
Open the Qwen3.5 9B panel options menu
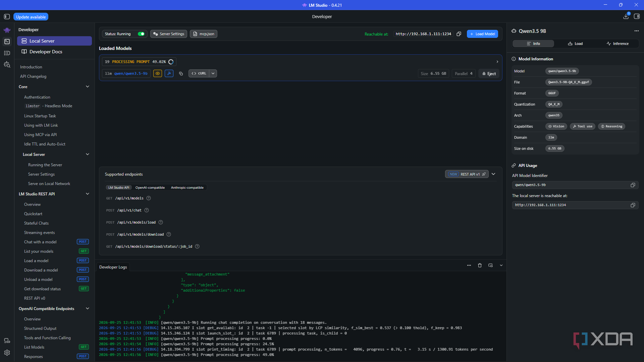[637, 31]
